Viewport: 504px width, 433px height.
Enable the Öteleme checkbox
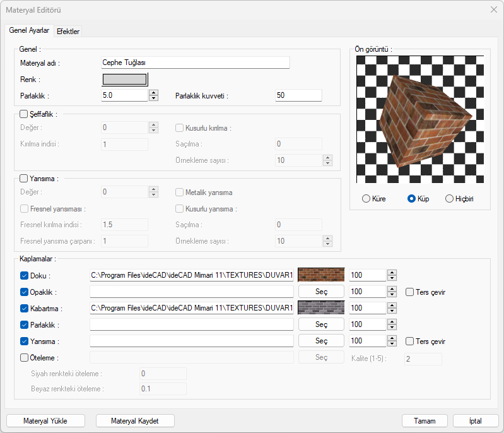coord(25,357)
